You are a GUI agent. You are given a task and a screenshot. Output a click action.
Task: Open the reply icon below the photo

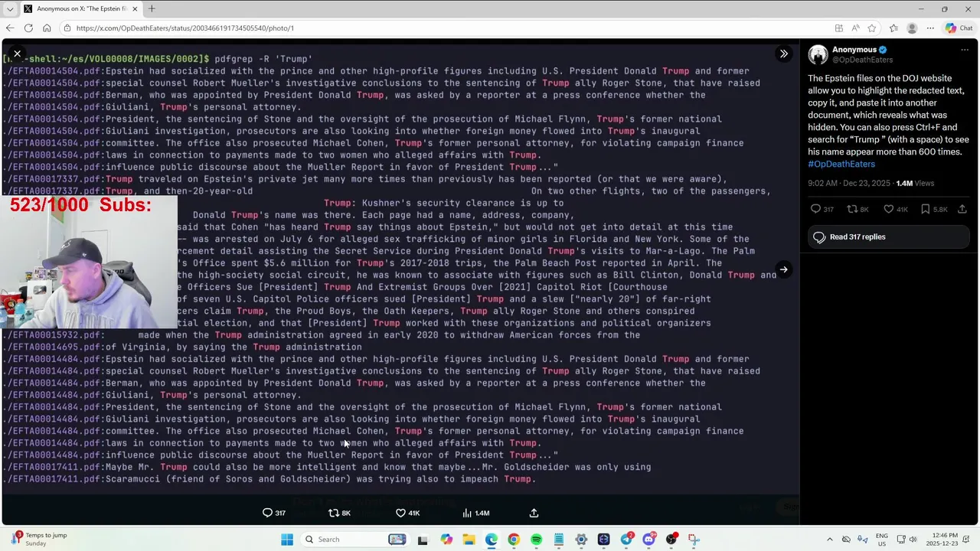coord(274,514)
